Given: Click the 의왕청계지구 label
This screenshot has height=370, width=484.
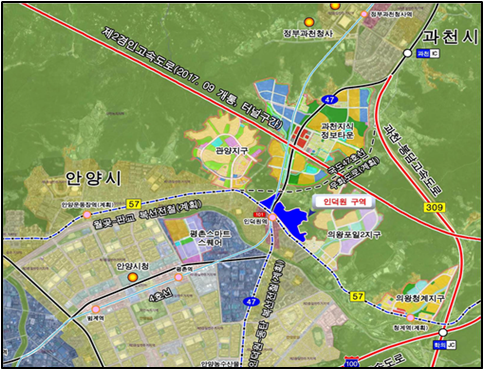Looking at the screenshot, I should [x=420, y=298].
